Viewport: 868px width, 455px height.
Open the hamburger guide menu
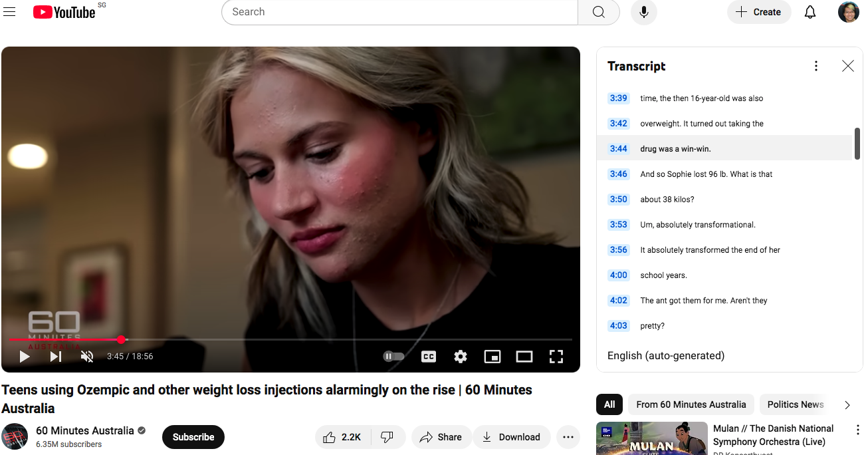point(9,12)
